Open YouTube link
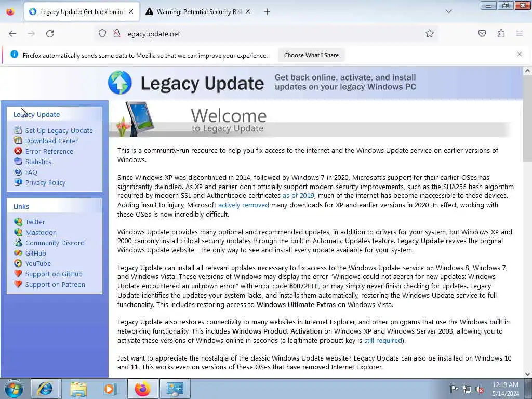This screenshot has width=532, height=399. click(38, 263)
